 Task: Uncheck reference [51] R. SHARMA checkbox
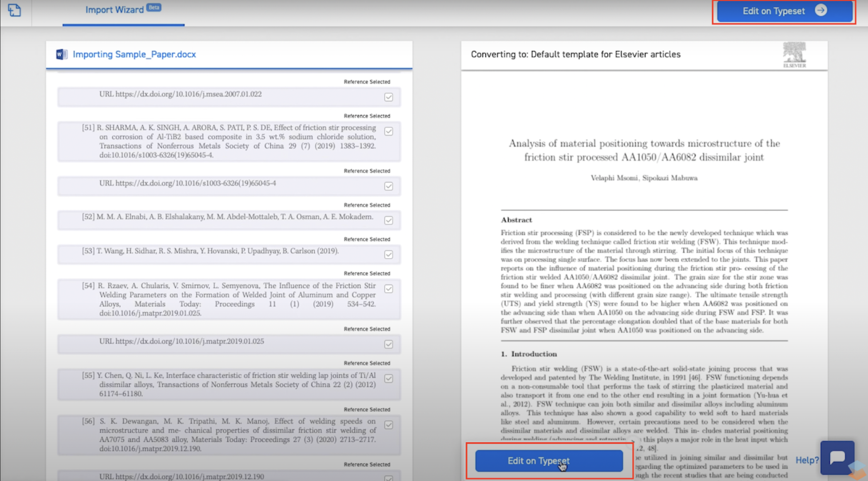388,131
